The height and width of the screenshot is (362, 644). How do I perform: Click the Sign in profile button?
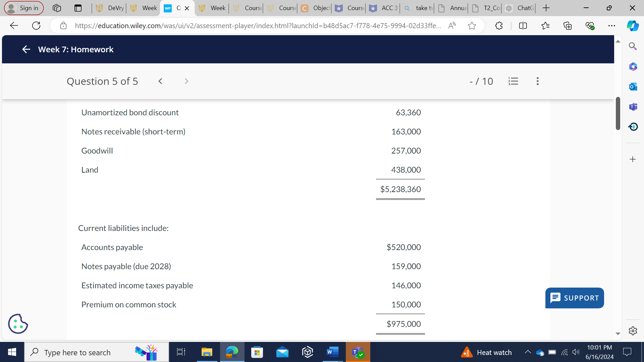[24, 8]
